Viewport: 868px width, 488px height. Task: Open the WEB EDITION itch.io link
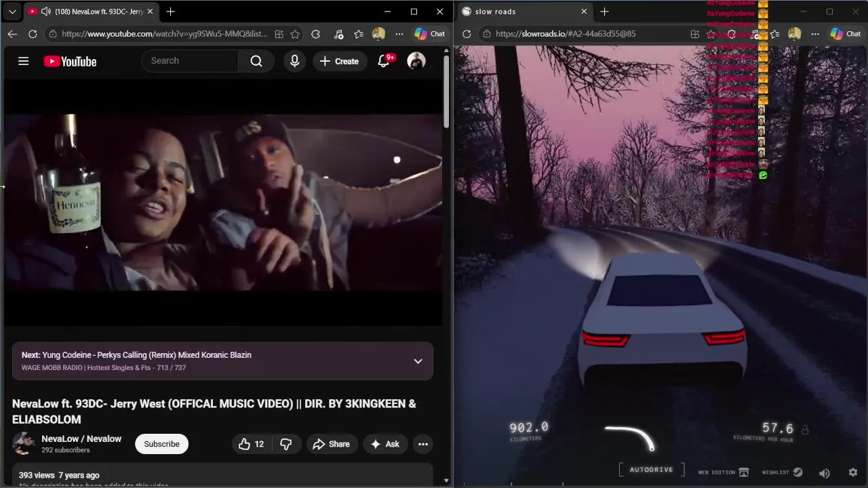[724, 472]
